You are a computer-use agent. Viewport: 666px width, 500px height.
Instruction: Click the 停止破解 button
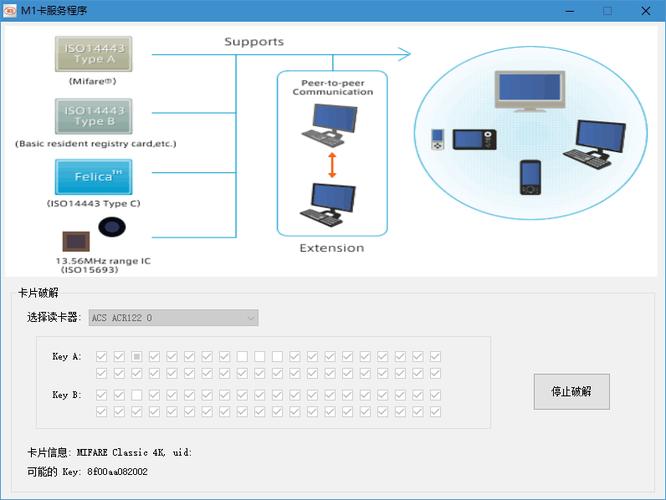coord(571,391)
